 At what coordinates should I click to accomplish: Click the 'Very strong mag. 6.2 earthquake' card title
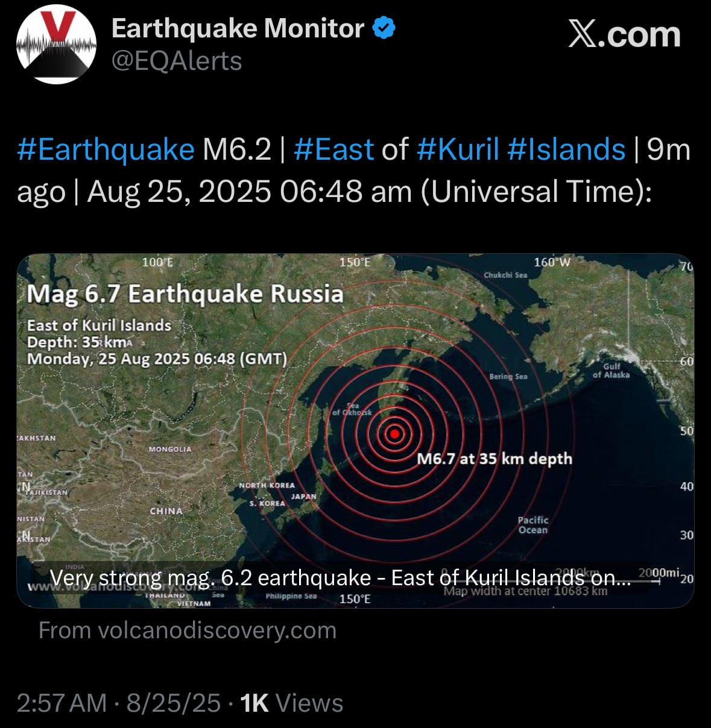coord(340,578)
